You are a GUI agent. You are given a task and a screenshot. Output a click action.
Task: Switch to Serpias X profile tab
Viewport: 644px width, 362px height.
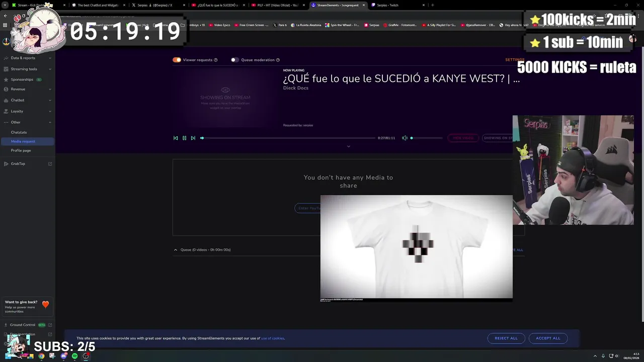tap(157, 5)
